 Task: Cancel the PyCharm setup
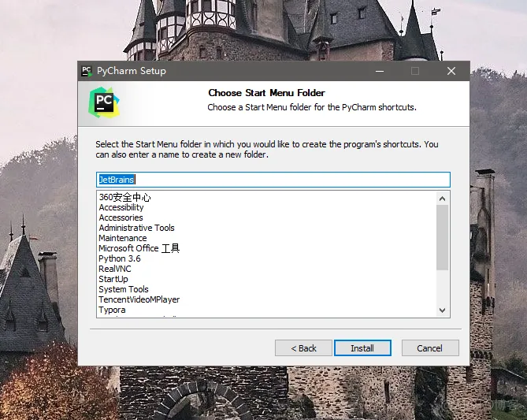(x=430, y=348)
